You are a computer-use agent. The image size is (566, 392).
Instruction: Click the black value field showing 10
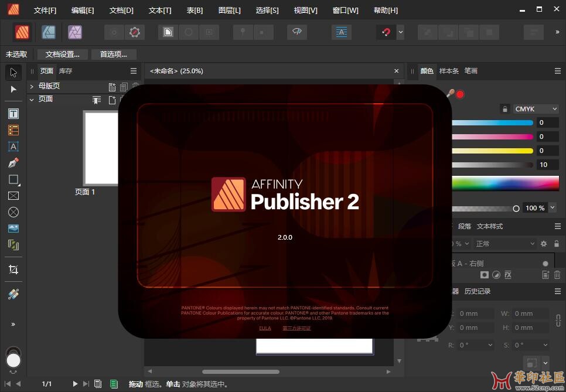pos(548,165)
